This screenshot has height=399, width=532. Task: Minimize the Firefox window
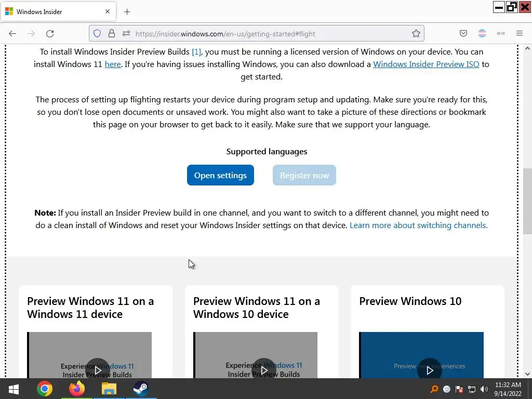[x=499, y=7]
